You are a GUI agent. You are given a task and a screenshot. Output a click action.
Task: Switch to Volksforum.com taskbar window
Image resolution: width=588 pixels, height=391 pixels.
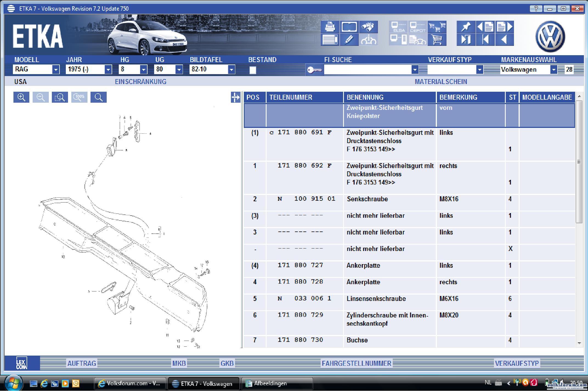pos(130,384)
